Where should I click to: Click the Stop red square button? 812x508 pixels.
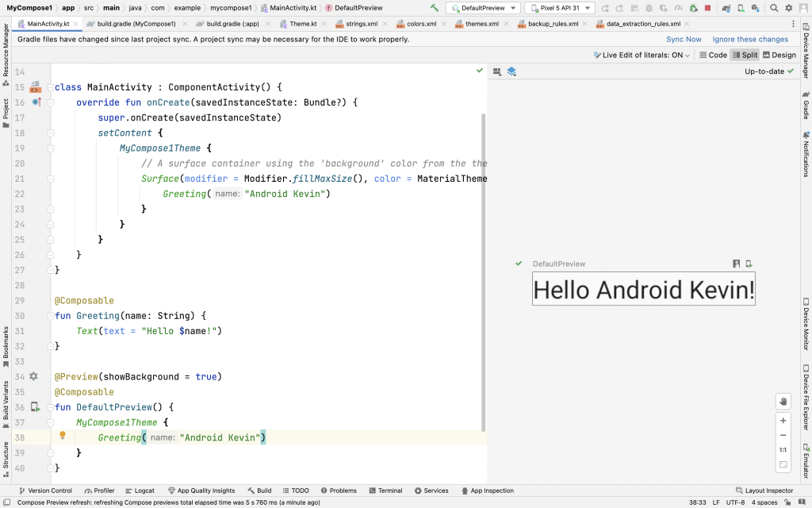[707, 8]
